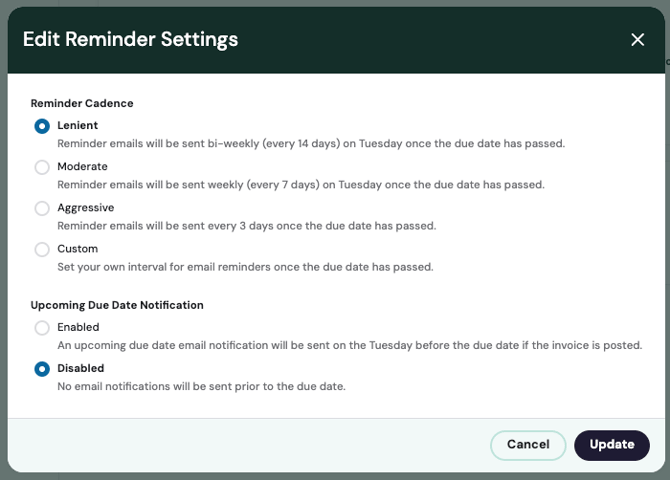Select the Disabled notification radio button
This screenshot has width=670, height=480.
(x=42, y=369)
